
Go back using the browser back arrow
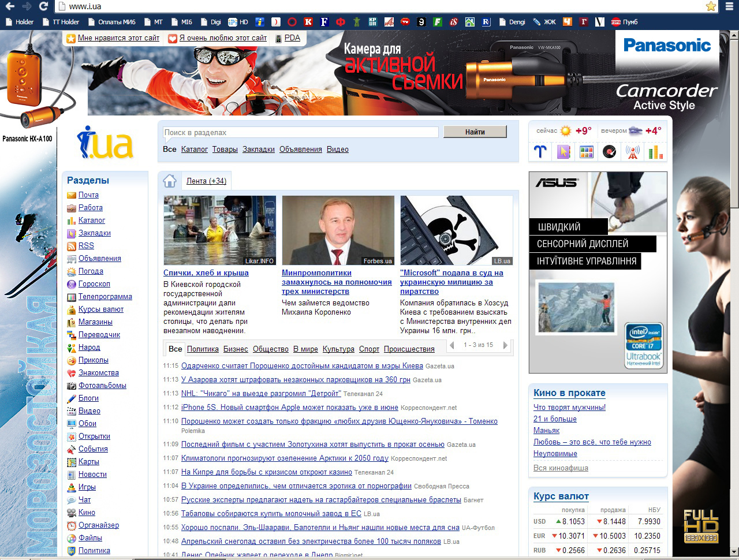point(10,6)
